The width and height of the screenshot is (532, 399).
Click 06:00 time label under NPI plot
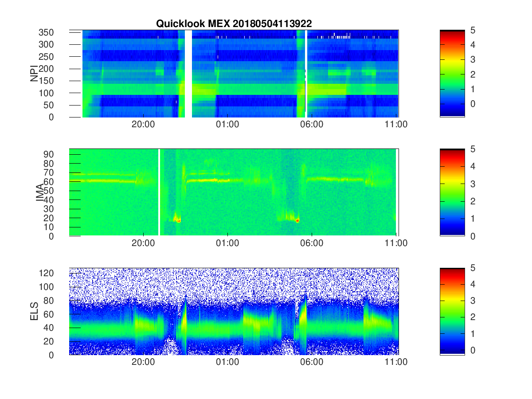(x=312, y=125)
